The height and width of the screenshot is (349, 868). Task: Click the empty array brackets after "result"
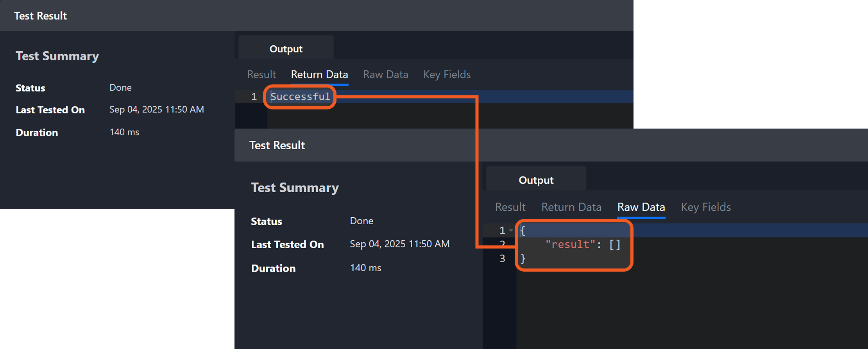click(615, 245)
